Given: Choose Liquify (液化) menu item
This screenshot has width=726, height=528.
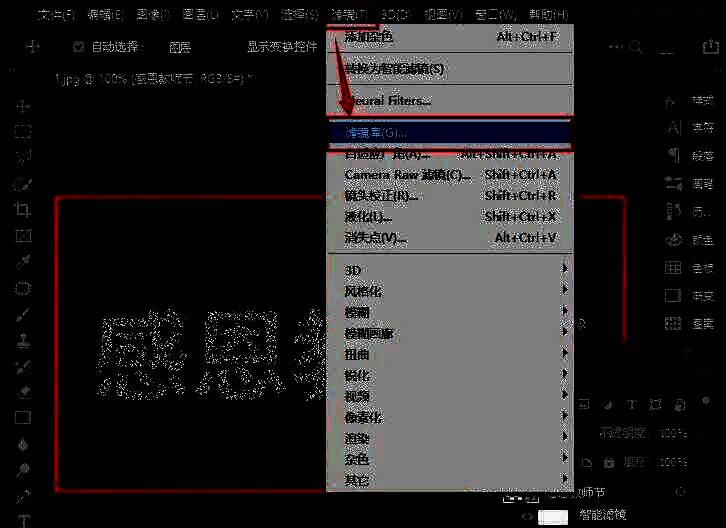Looking at the screenshot, I should (x=450, y=217).
